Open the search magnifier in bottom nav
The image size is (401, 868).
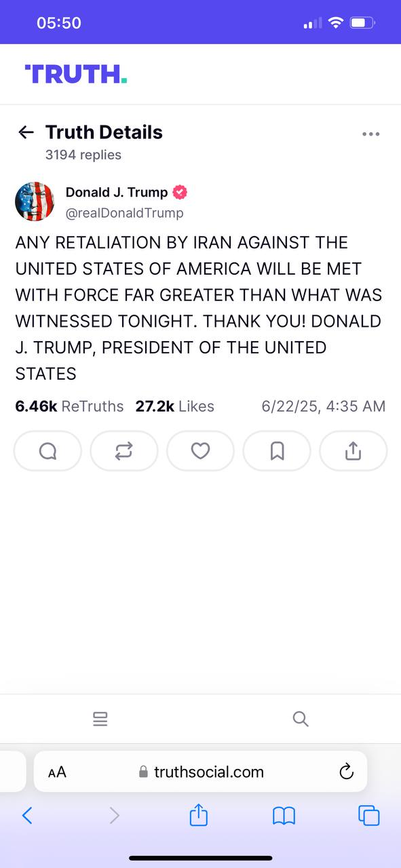[x=301, y=719]
